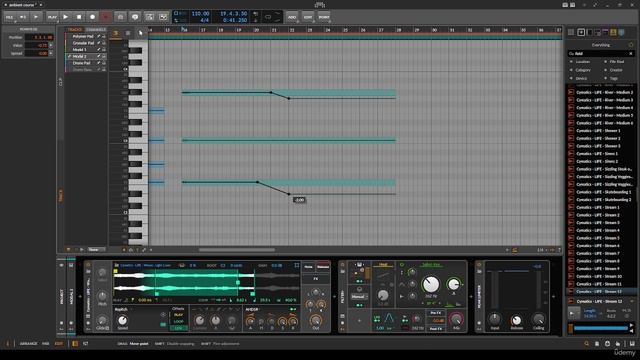Expand the Value field's arrow button
The width and height of the screenshot is (640, 360).
click(51, 45)
